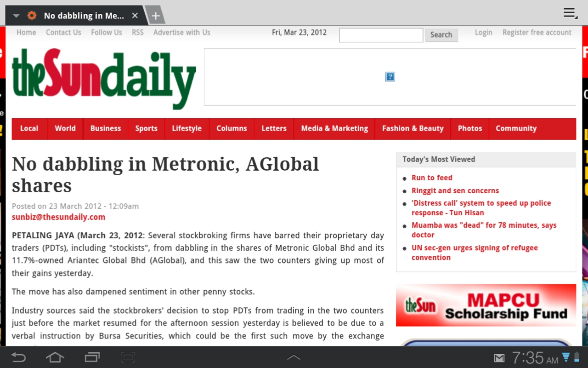This screenshot has height=368, width=588.
Task: Select the Local menu item
Action: [x=29, y=129]
